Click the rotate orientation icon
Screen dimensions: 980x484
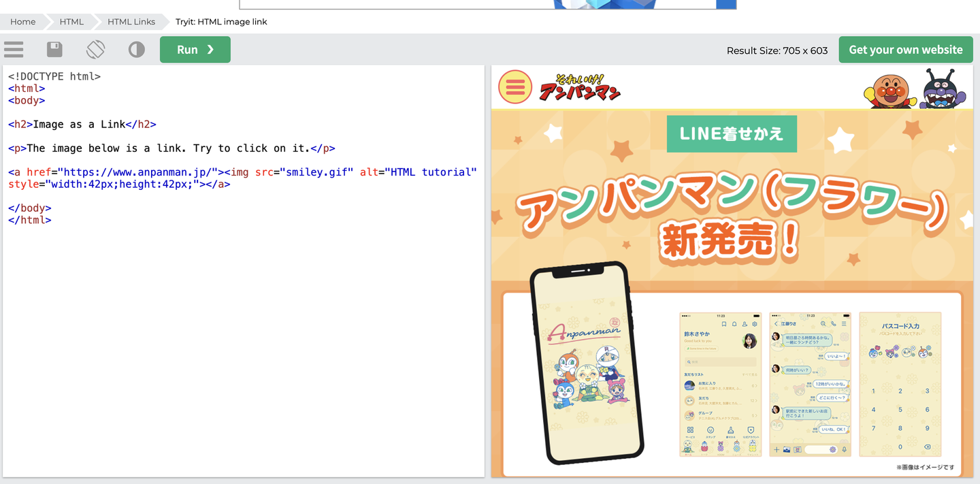[95, 50]
